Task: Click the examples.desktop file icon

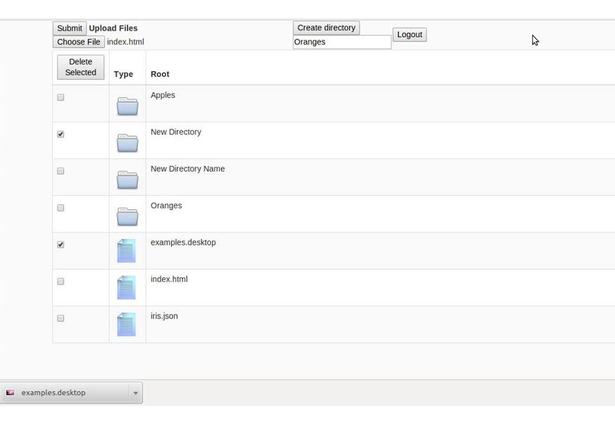Action: click(126, 251)
